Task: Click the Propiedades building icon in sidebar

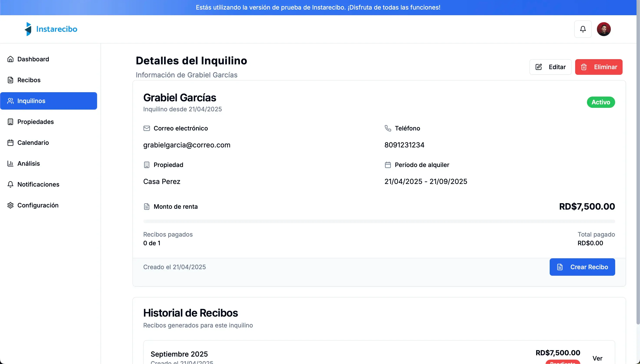Action: coord(10,122)
